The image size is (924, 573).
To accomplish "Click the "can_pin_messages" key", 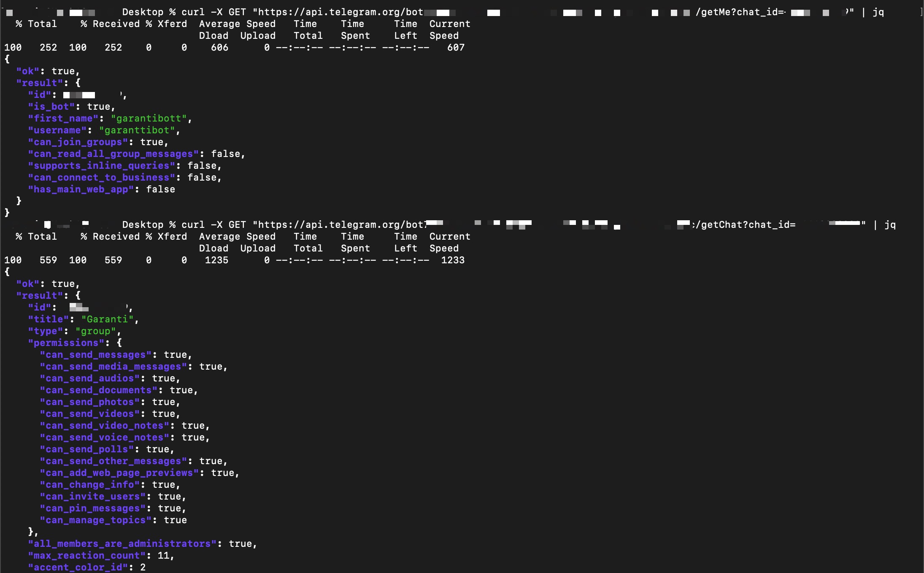I will [x=92, y=508].
